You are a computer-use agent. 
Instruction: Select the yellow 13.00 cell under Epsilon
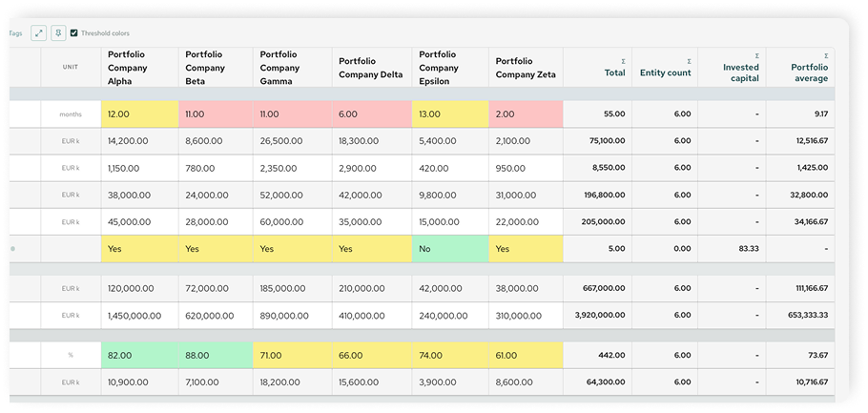(x=450, y=114)
